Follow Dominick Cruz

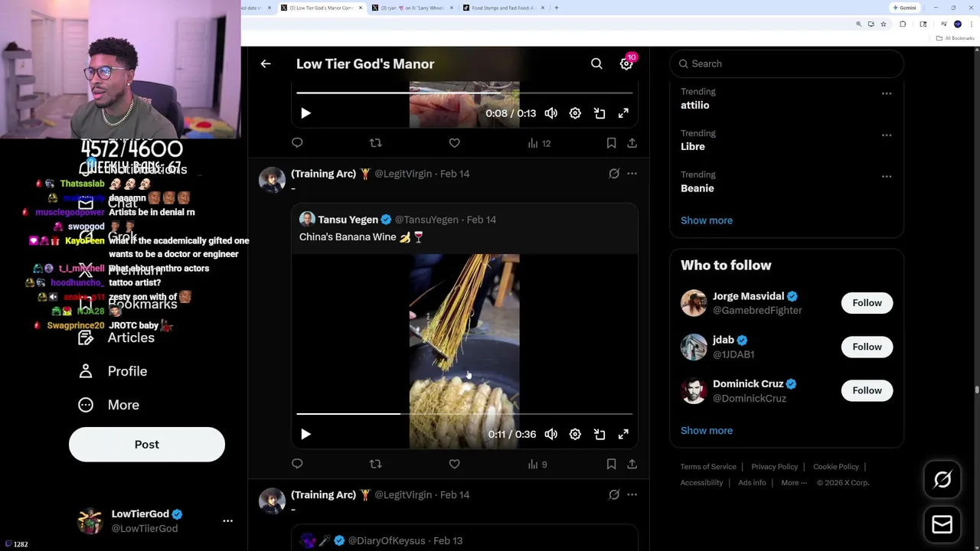pos(867,390)
